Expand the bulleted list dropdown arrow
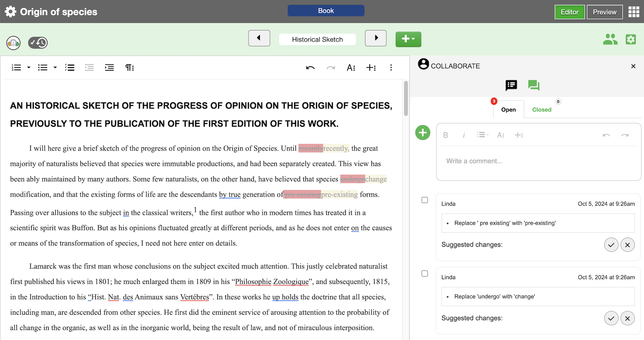This screenshot has width=644, height=340. click(55, 68)
